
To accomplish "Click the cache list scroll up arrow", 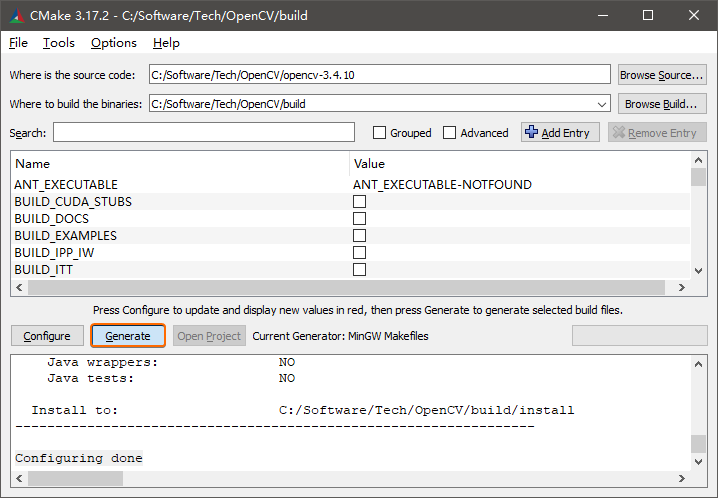I will (x=698, y=160).
